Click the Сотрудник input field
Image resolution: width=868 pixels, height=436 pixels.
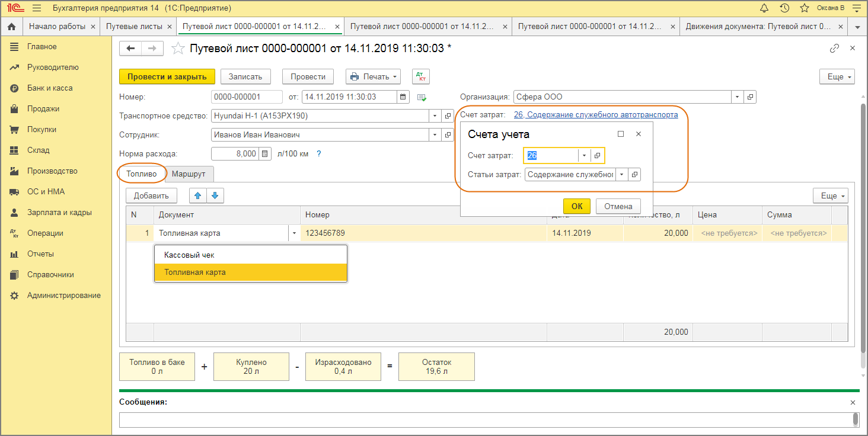(320, 135)
